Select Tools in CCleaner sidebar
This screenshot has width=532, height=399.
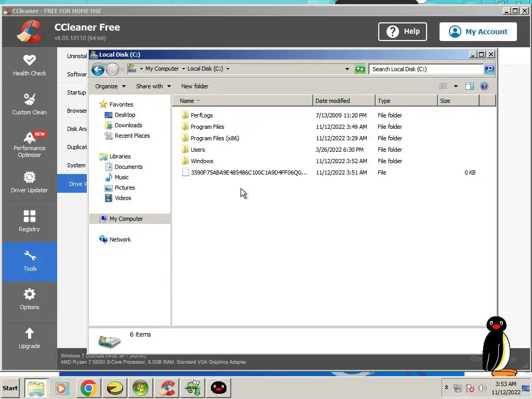point(30,261)
